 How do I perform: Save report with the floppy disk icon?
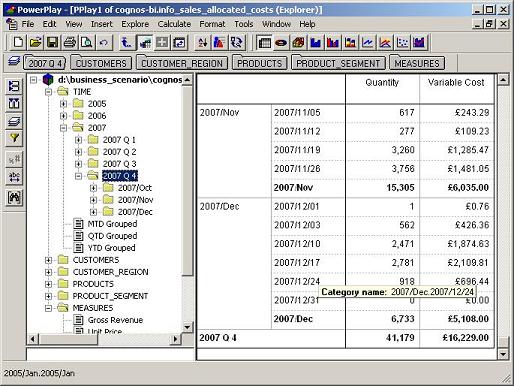coord(53,42)
